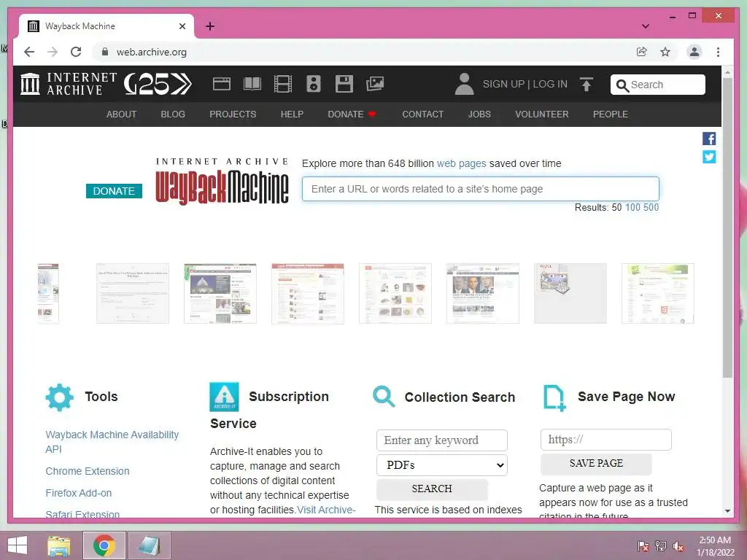This screenshot has height=560, width=747.
Task: Open the Internet Archive logo home link
Action: (68, 84)
